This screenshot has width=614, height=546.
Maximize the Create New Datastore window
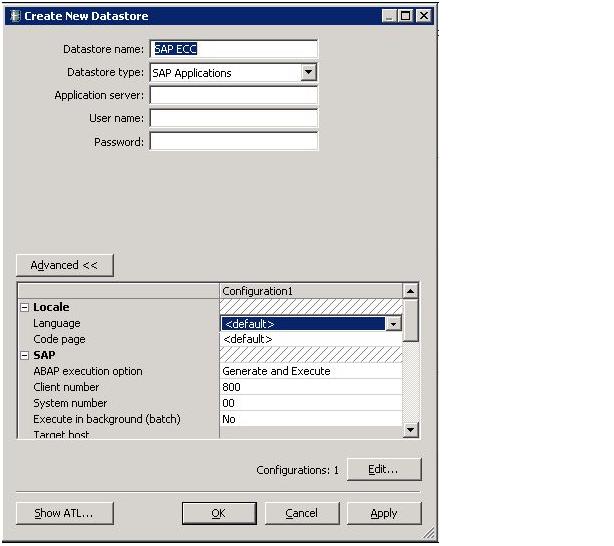tap(405, 16)
